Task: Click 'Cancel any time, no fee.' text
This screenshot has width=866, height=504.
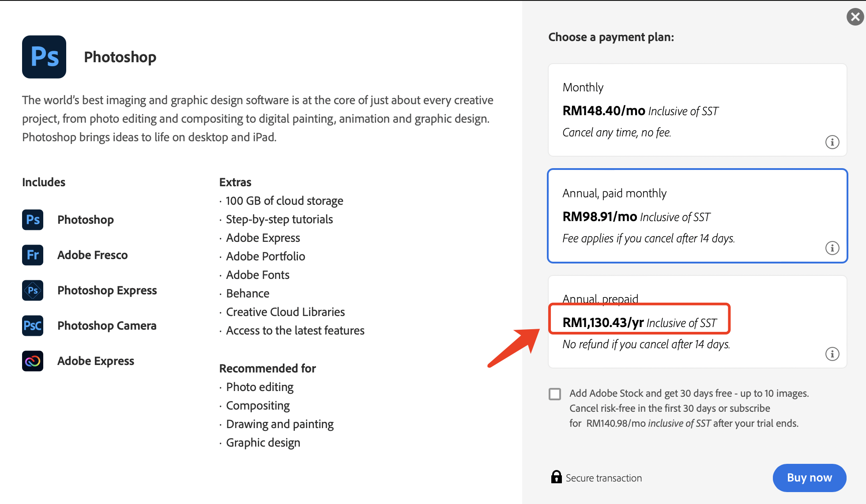Action: pyautogui.click(x=617, y=132)
